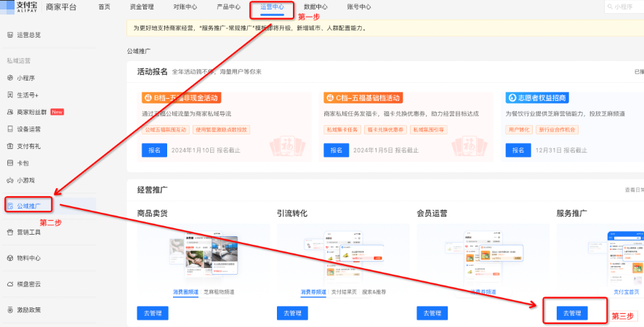This screenshot has height=327, width=644.
Task: Click the 私域集卡任务 tag
Action: (342, 130)
